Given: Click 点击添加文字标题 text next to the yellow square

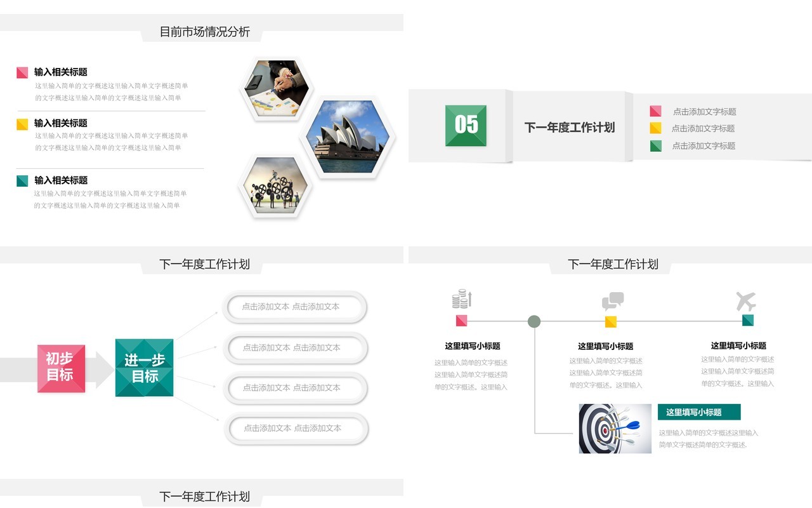Looking at the screenshot, I should [x=704, y=128].
